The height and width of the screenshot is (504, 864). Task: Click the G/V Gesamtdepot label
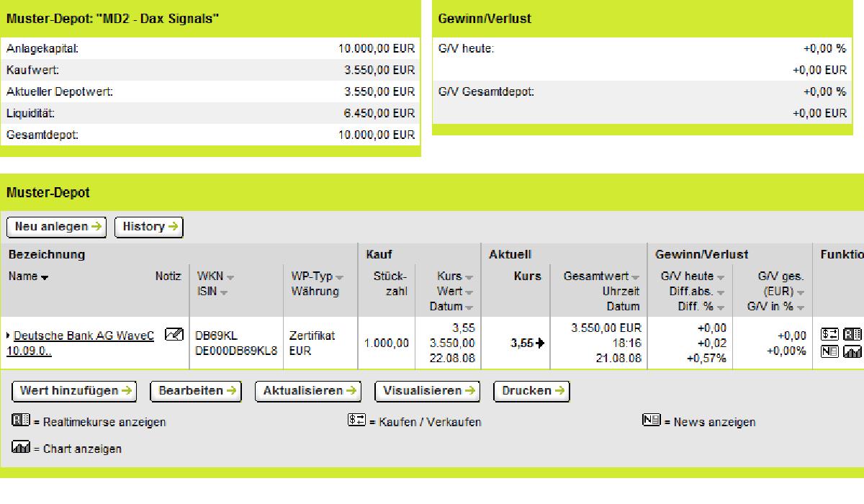486,91
